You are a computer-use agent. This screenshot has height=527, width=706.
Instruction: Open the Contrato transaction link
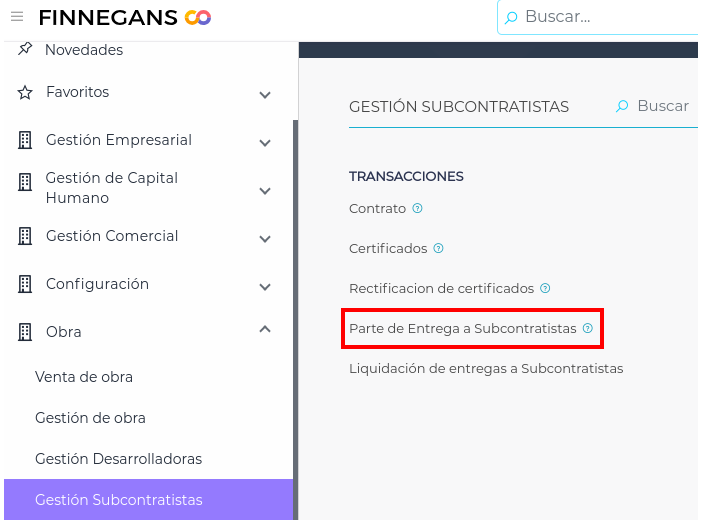[377, 209]
